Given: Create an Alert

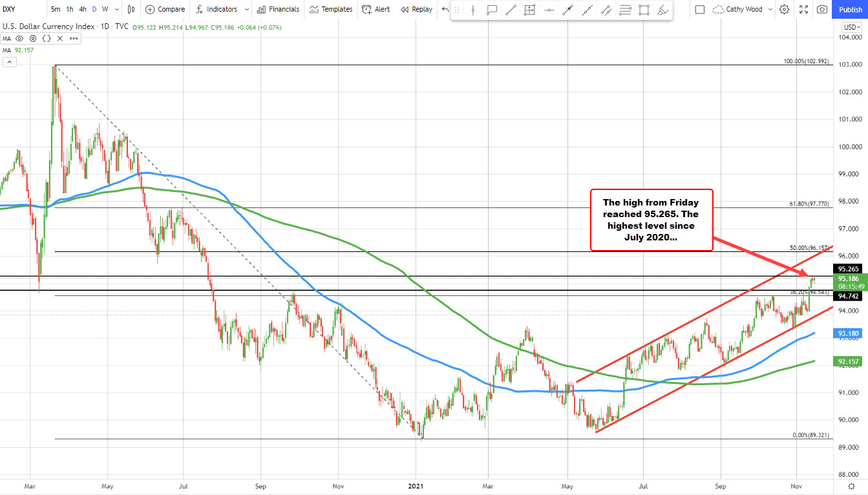Looking at the screenshot, I should click(376, 9).
